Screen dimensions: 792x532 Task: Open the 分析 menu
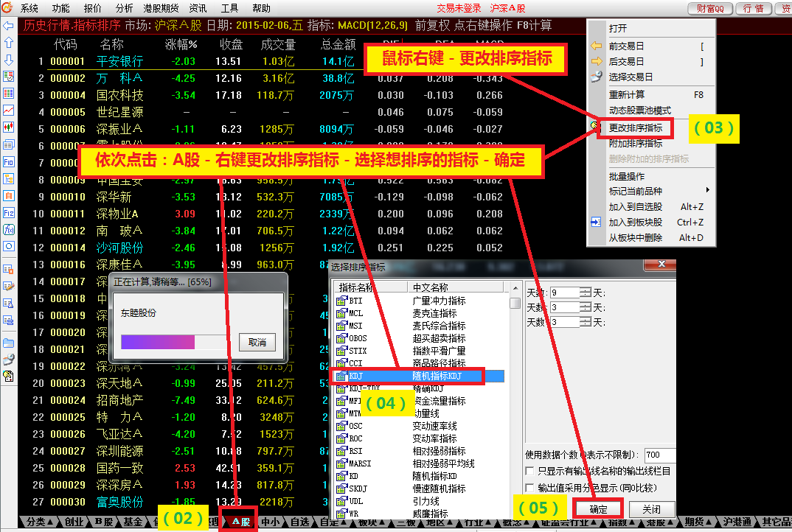point(125,9)
